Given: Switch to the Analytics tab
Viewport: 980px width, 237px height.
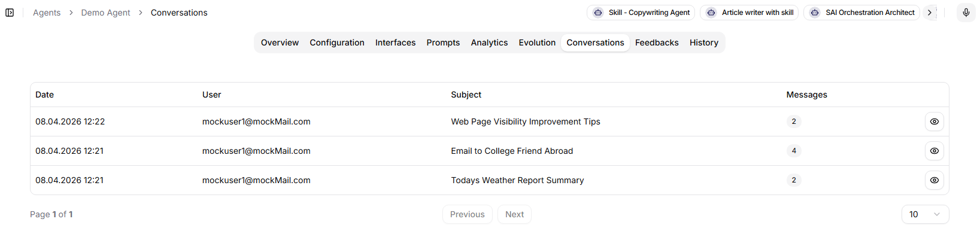Looking at the screenshot, I should click(489, 42).
